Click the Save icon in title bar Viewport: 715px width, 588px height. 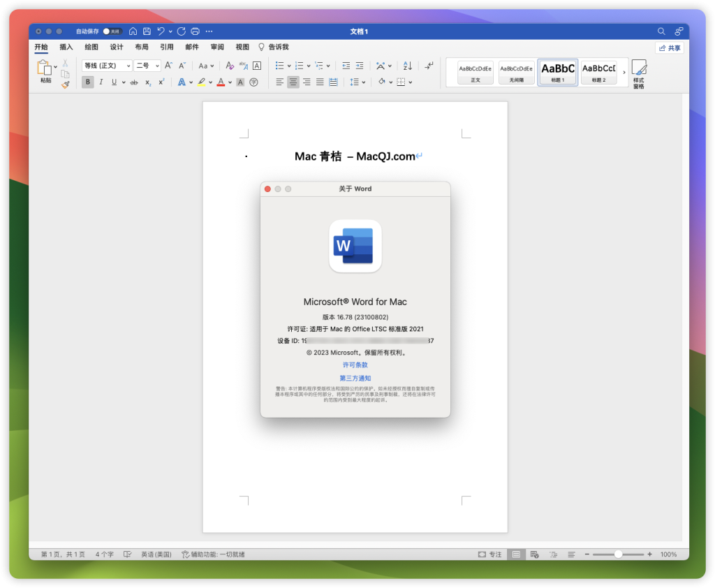[x=147, y=31]
